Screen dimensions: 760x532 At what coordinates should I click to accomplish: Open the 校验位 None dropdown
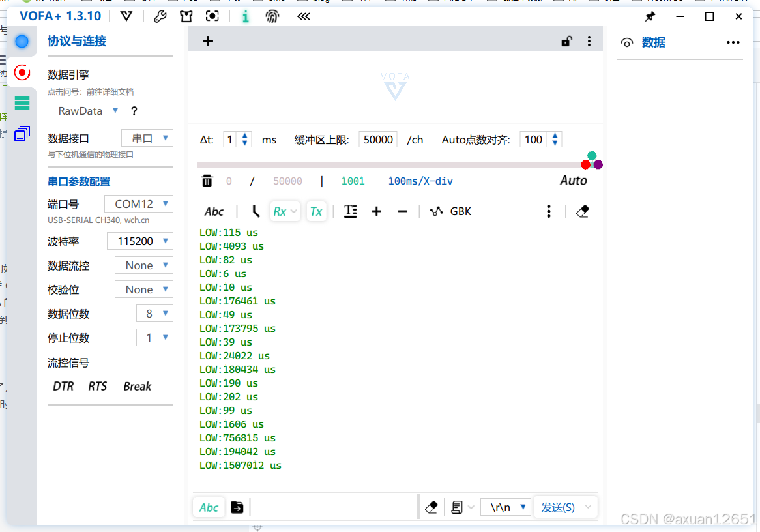click(144, 290)
